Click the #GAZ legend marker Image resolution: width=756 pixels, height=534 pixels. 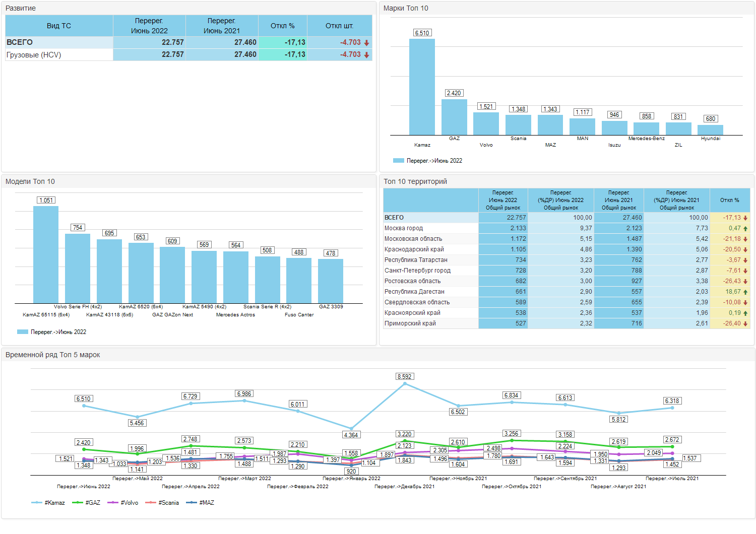click(x=78, y=503)
